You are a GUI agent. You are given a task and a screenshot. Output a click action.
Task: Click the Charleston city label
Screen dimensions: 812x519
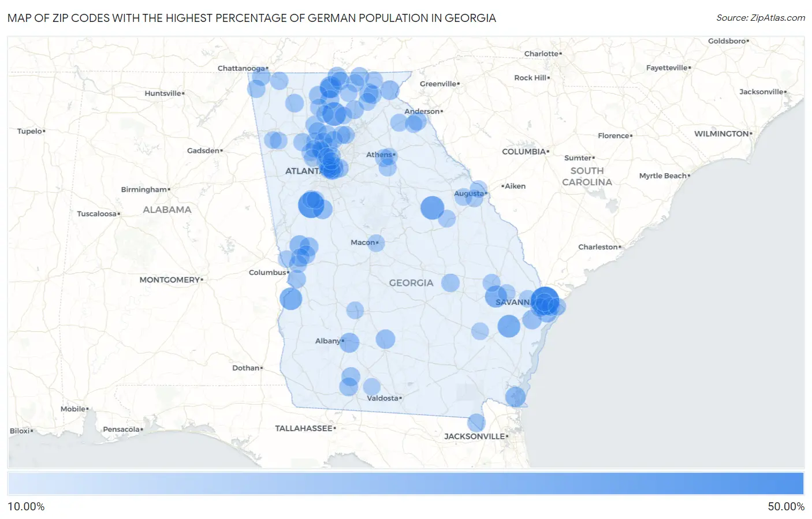click(598, 247)
